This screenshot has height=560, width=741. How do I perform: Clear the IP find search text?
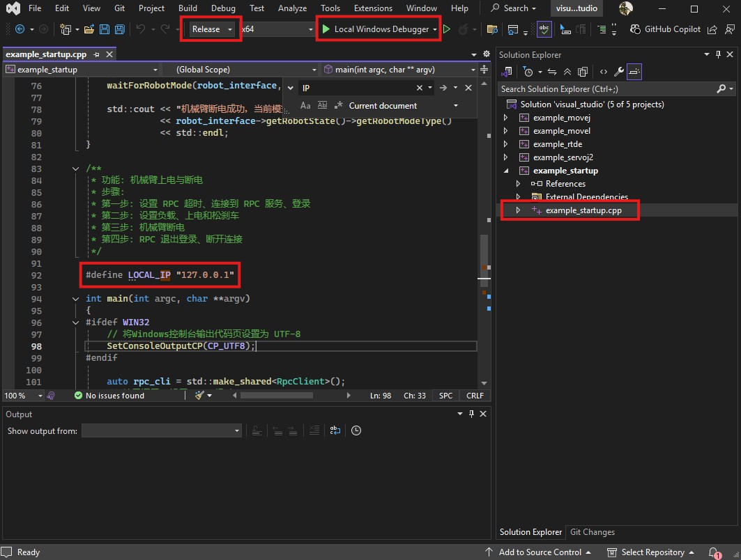(x=419, y=88)
